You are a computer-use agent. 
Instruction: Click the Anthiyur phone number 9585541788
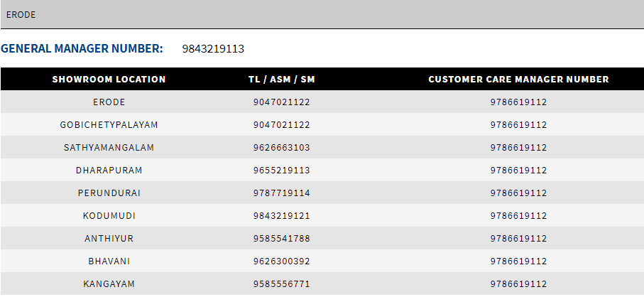[x=281, y=239]
